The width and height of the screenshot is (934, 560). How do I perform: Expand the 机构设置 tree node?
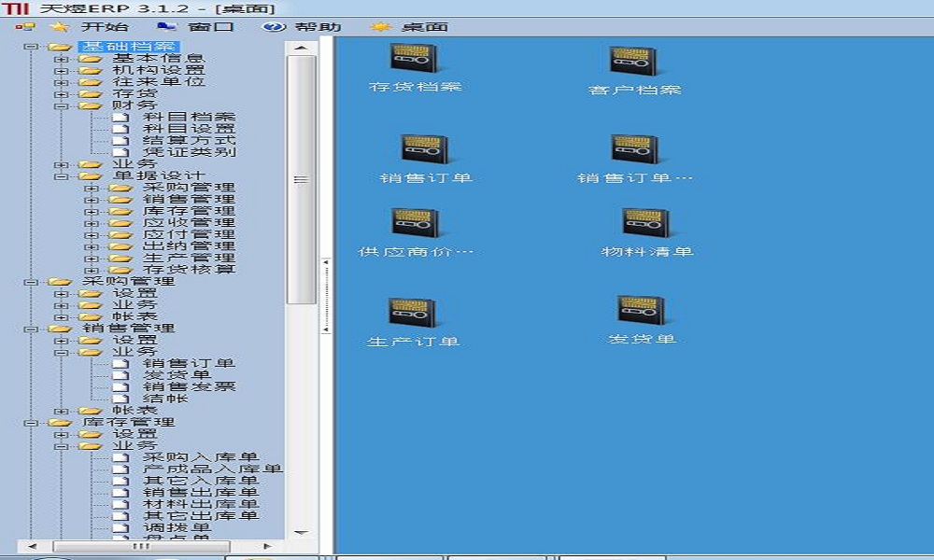coord(62,70)
